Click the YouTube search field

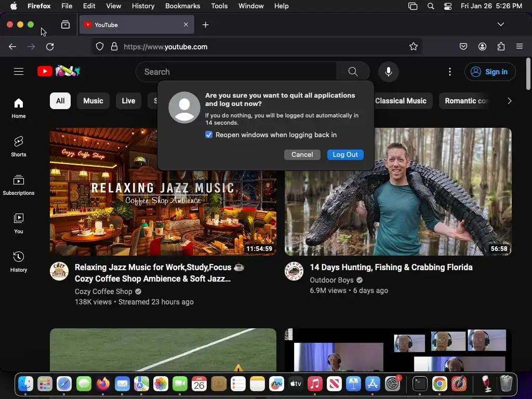236,72
